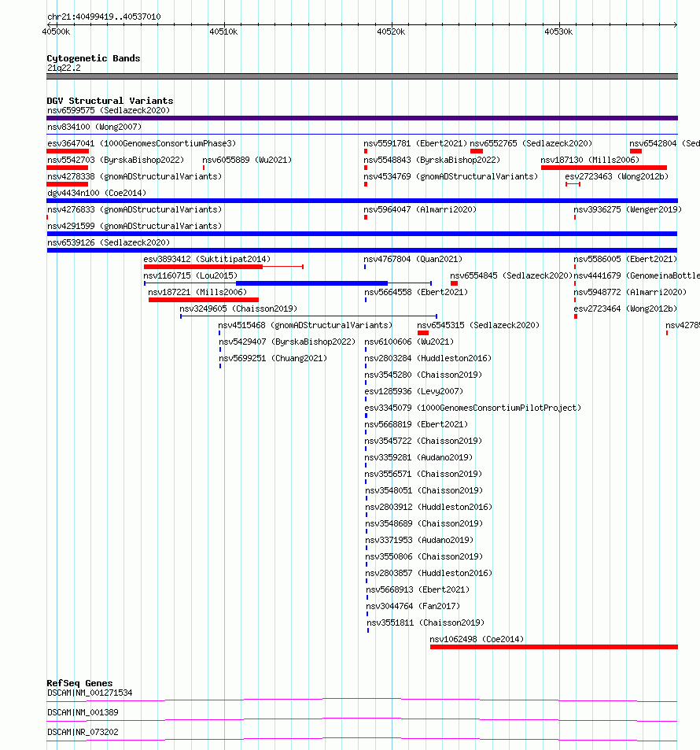700x750 pixels.
Task: Open nsv3551811 (Chaisson2019) variant
Action: (426, 623)
